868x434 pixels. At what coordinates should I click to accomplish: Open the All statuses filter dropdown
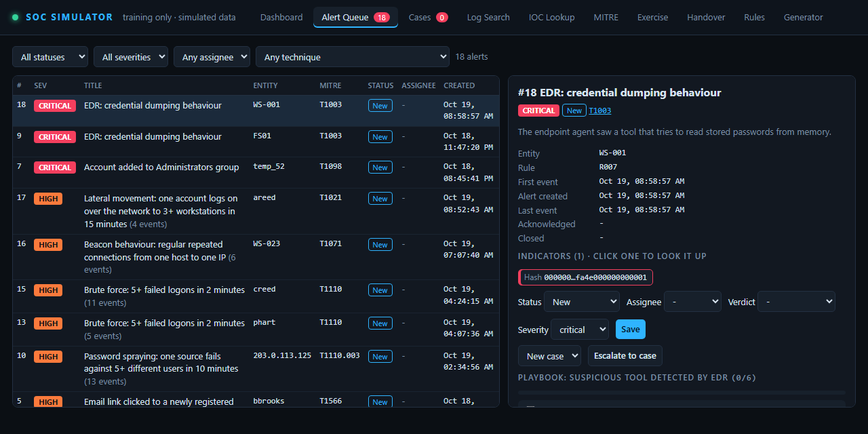50,57
